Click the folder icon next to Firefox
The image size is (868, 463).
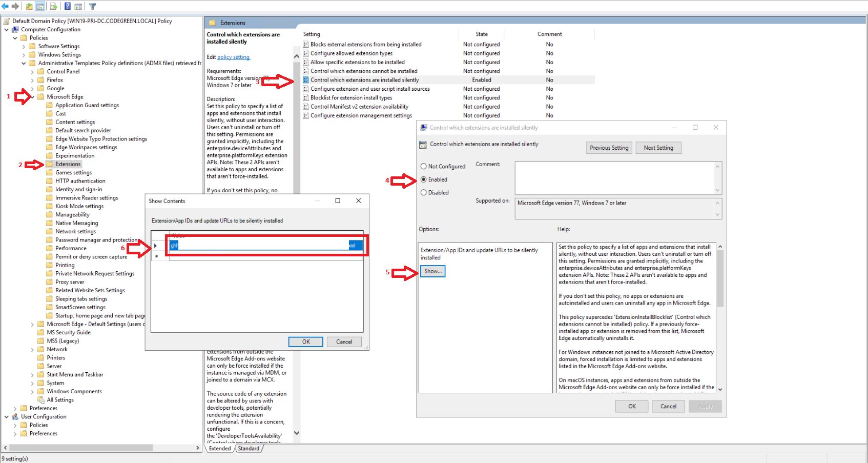[41, 80]
